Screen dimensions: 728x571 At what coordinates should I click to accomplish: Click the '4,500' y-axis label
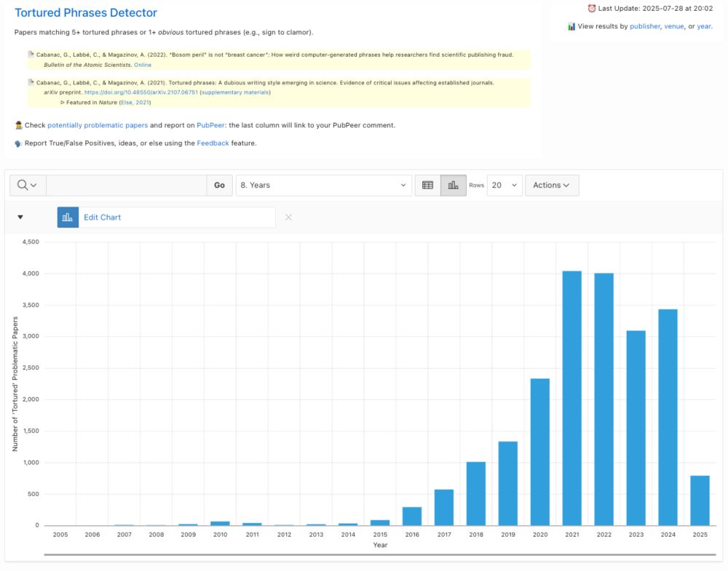(x=31, y=242)
